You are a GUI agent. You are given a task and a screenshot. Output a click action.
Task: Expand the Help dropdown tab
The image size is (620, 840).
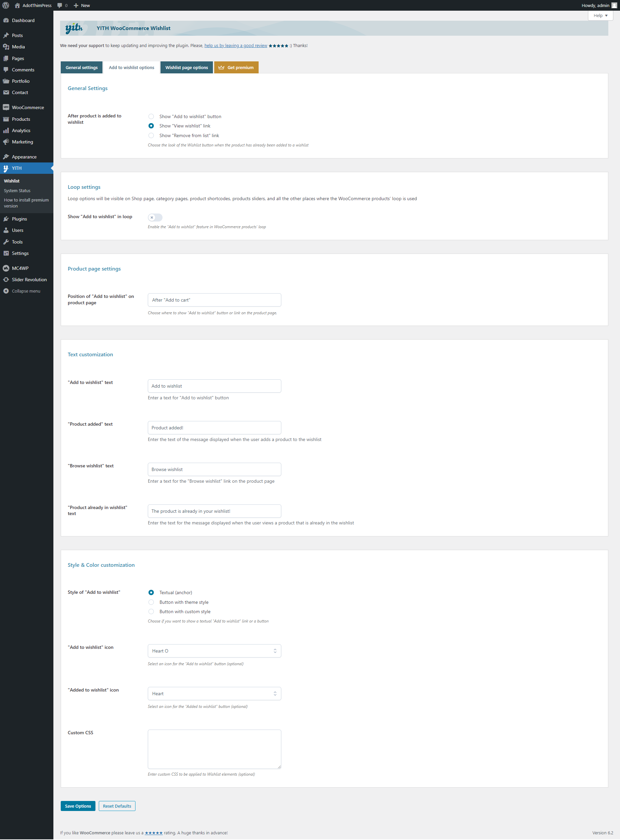click(x=600, y=15)
